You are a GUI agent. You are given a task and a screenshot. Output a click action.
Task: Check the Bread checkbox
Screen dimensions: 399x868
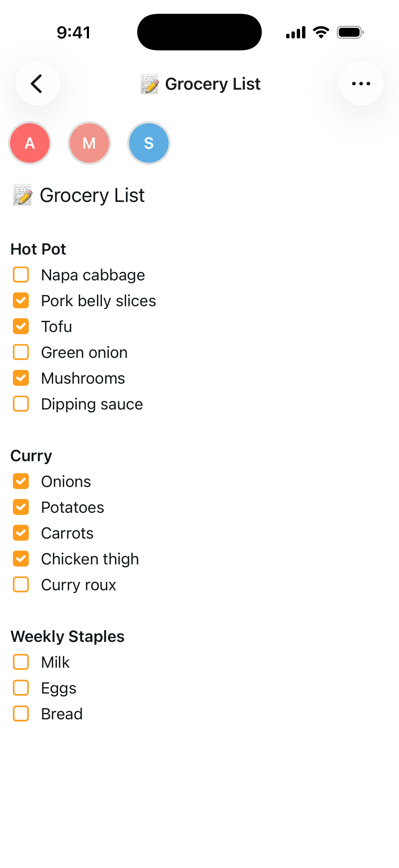point(21,714)
